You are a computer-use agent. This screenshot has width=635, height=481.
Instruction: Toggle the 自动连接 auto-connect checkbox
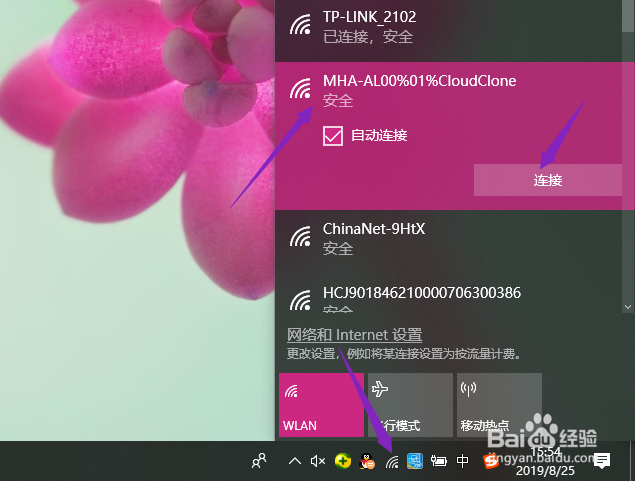(x=333, y=136)
